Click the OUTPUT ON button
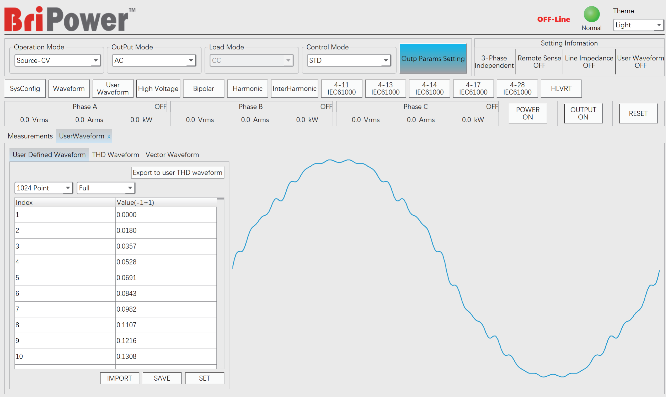The image size is (666, 397). (583, 113)
